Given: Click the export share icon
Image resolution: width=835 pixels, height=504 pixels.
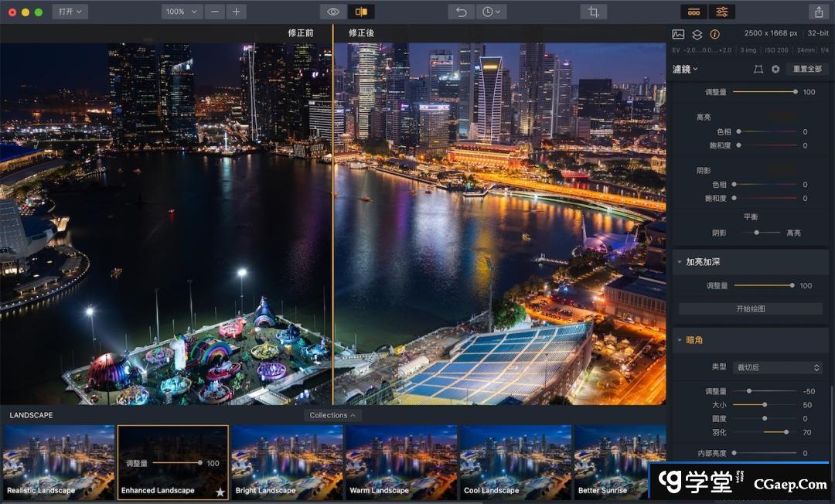Looking at the screenshot, I should click(818, 12).
